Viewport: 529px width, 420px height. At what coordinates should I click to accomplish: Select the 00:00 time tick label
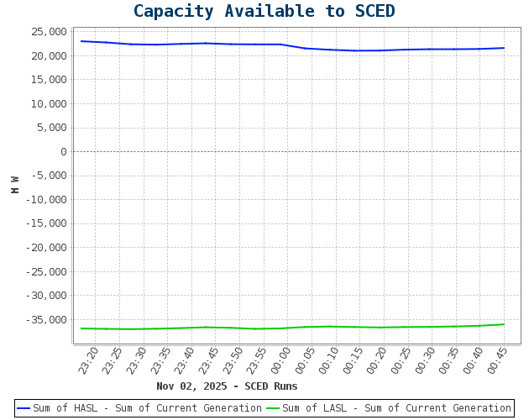[280, 361]
